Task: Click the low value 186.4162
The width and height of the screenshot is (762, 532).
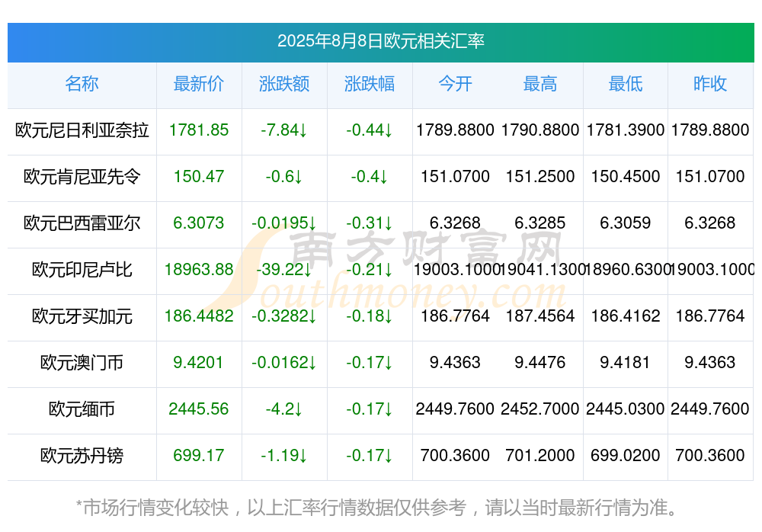Action: [x=626, y=316]
